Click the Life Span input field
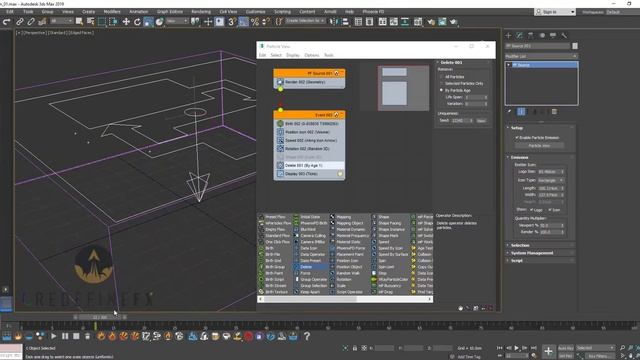Screen dimensions: 640x360 point(474,97)
